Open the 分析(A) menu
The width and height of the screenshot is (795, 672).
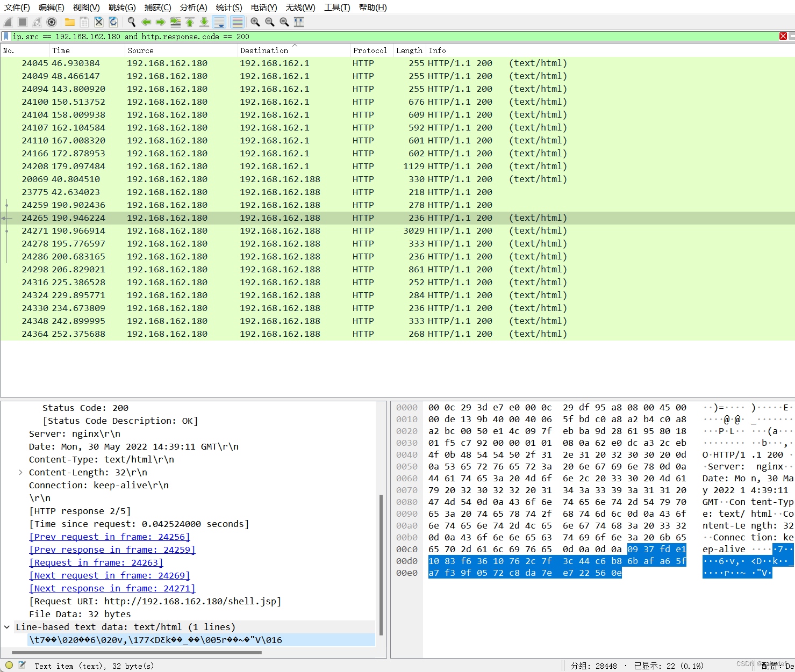(194, 7)
